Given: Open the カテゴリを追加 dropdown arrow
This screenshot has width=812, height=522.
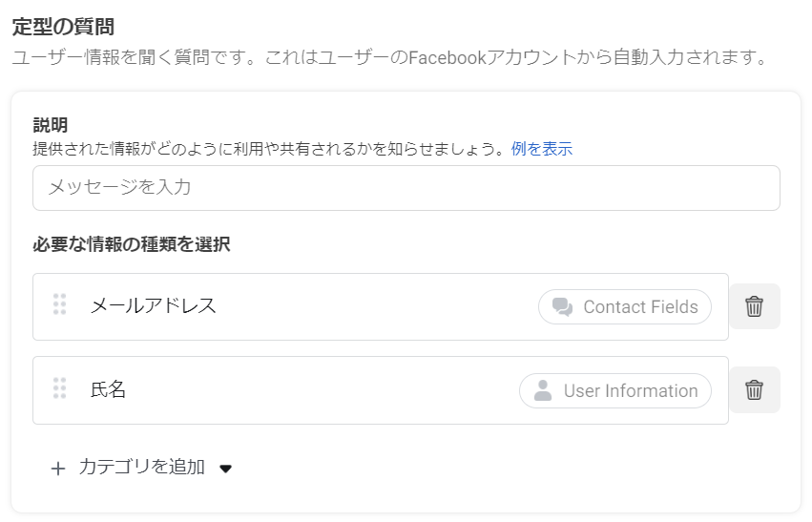Looking at the screenshot, I should point(226,469).
